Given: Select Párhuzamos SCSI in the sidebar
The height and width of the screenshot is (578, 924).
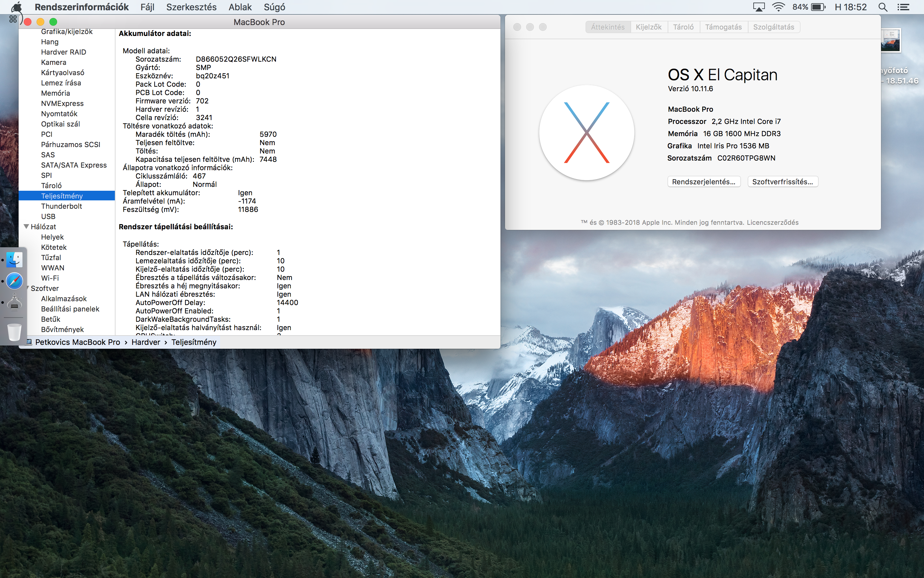Looking at the screenshot, I should coord(67,144).
